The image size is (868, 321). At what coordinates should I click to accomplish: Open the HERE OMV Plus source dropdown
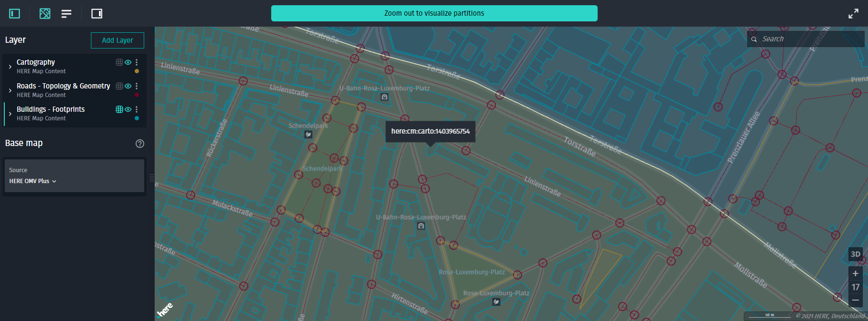(33, 181)
